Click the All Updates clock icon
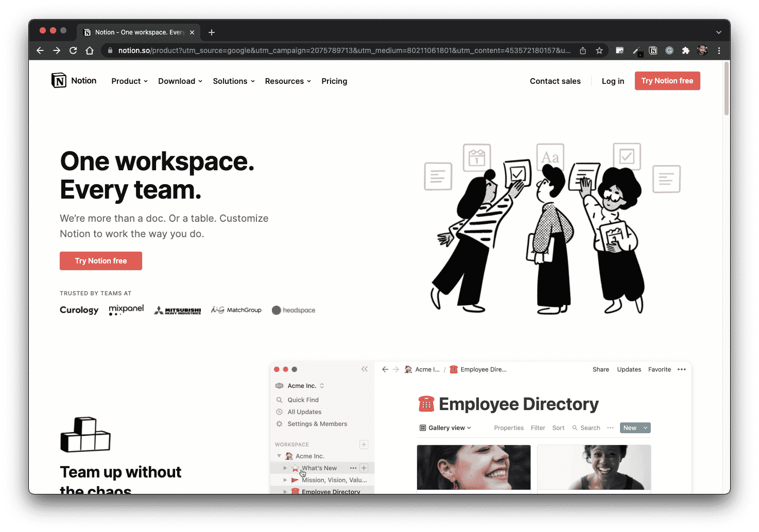This screenshot has height=532, width=759. pyautogui.click(x=280, y=412)
